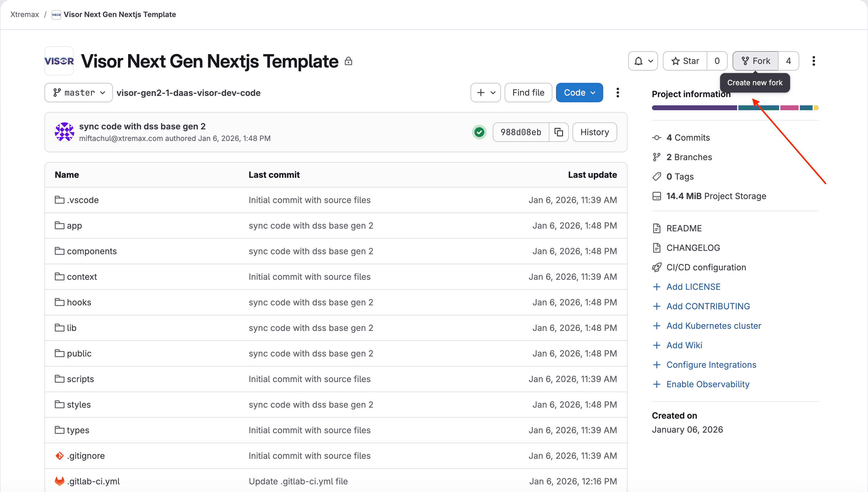
Task: Click the branches icon beside 2 Branches
Action: pos(657,157)
